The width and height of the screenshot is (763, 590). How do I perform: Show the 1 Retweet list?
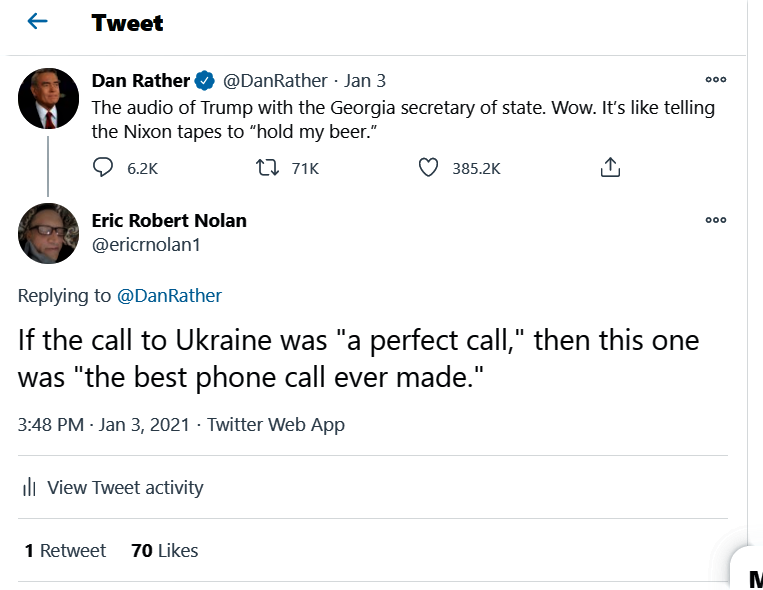click(65, 550)
